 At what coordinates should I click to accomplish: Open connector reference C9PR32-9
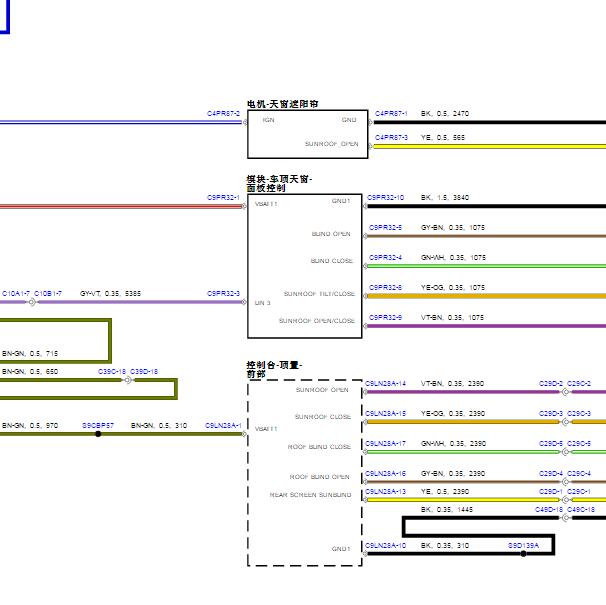pos(385,318)
